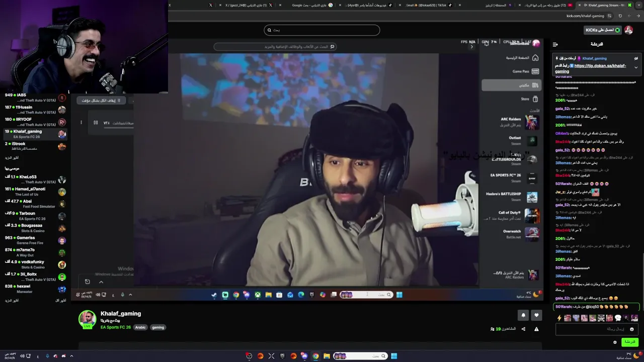The image size is (644, 362).
Task: Click the chat message input field
Action: [597, 329]
